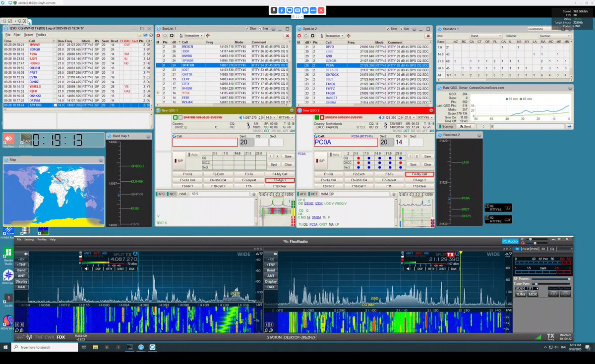595x364 pixels.
Task: Toggle Auto in New QSO 1
Action: click(193, 154)
